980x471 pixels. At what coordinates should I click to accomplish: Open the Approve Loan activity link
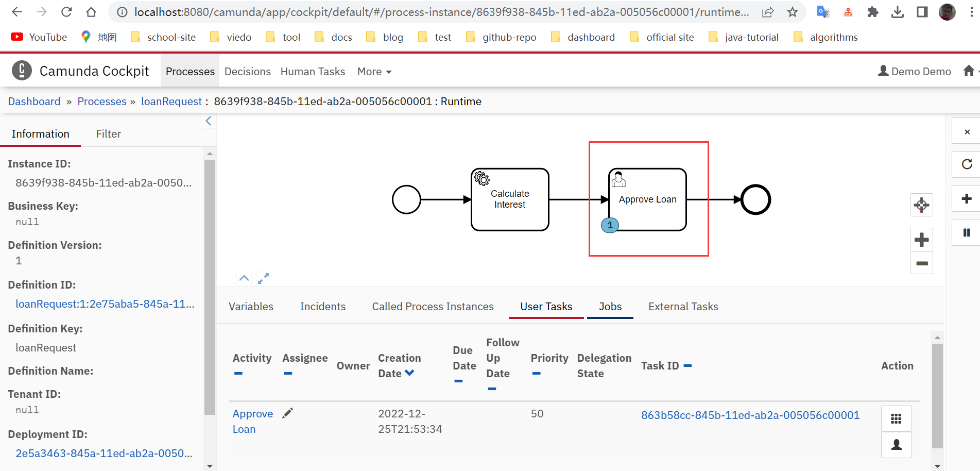253,422
